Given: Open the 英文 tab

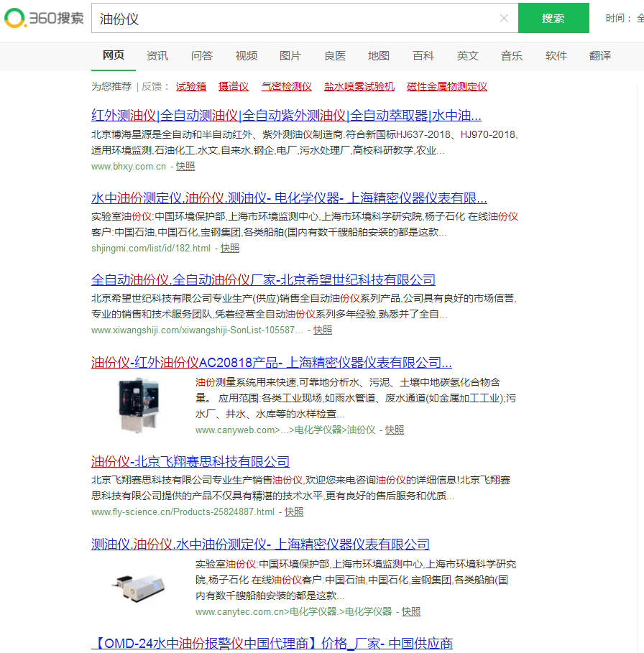Looking at the screenshot, I should click(x=467, y=55).
